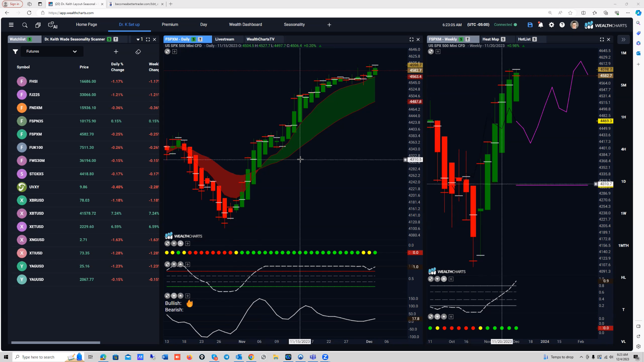
Task: Click the T badge on FSPXM Daily tab
Action: click(x=200, y=39)
